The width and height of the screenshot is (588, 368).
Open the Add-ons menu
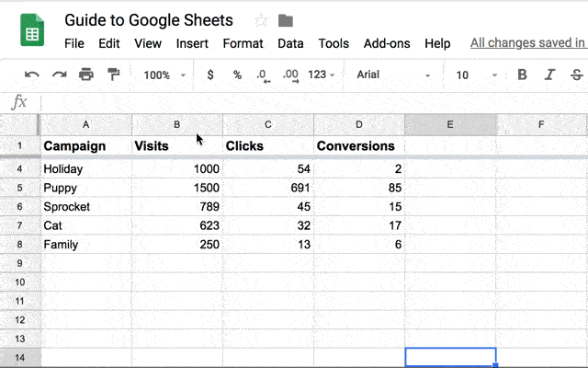point(385,43)
